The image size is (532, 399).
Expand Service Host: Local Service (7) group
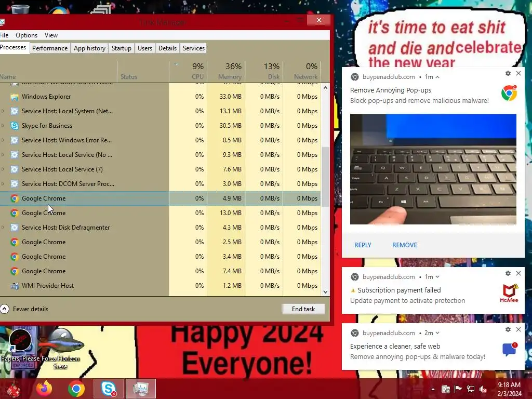pos(3,169)
